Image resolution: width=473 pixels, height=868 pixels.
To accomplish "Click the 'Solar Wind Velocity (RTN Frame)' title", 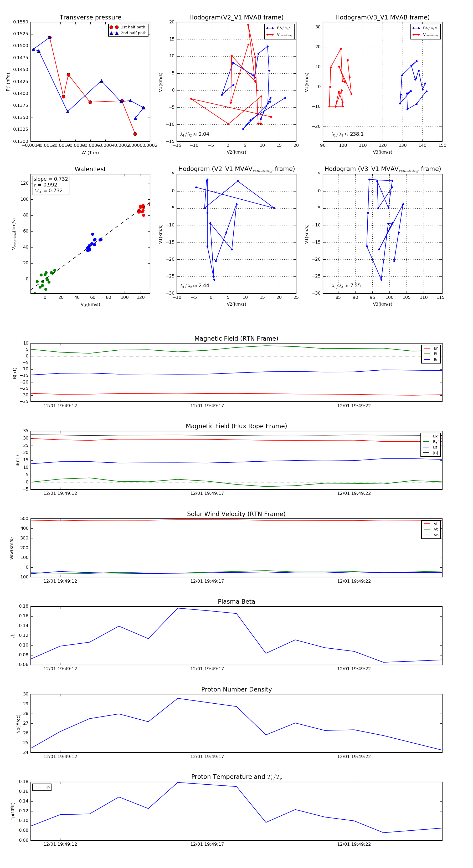I will click(236, 514).
